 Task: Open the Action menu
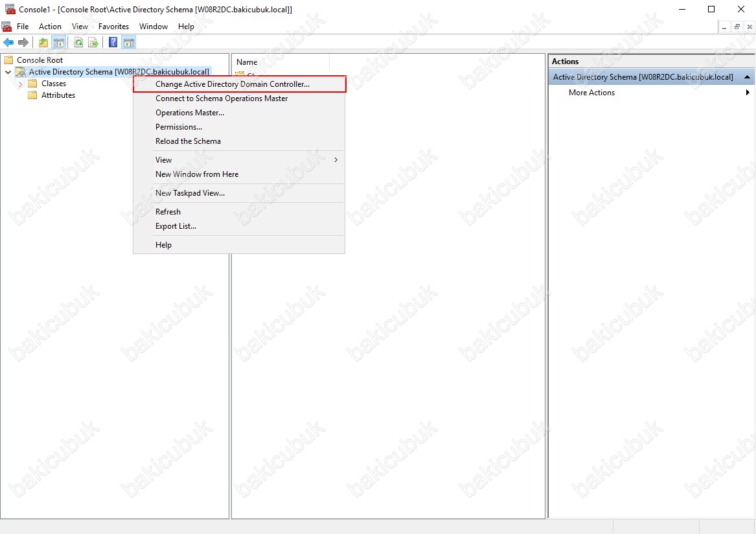[50, 27]
